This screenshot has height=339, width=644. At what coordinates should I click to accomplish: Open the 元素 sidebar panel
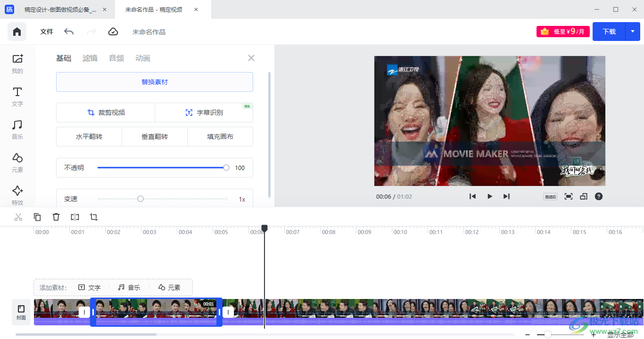tap(17, 163)
